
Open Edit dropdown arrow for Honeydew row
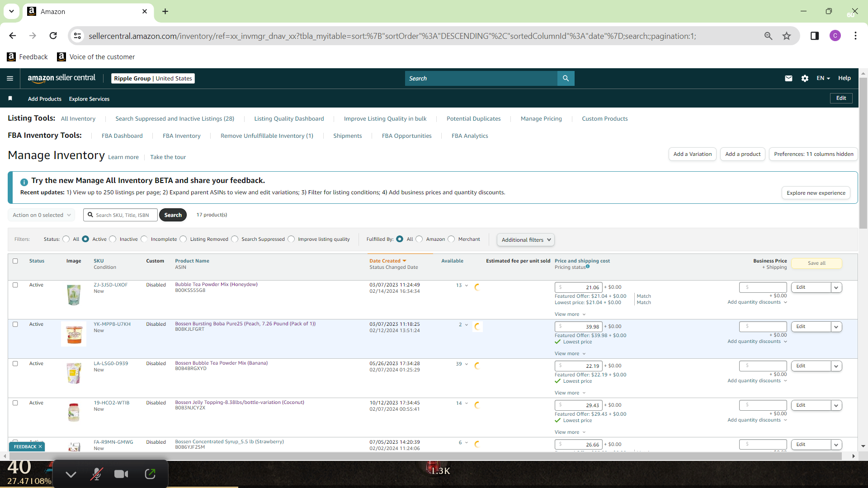836,287
